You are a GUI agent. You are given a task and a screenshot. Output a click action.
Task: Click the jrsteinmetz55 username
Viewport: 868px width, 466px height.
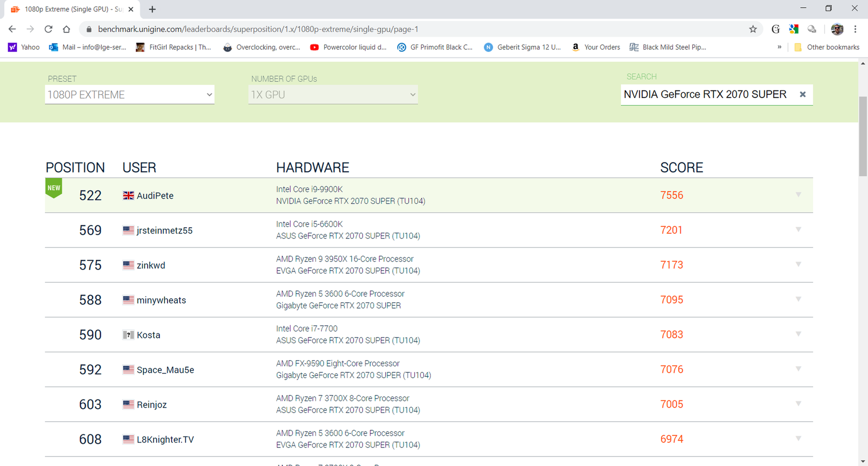coord(165,230)
